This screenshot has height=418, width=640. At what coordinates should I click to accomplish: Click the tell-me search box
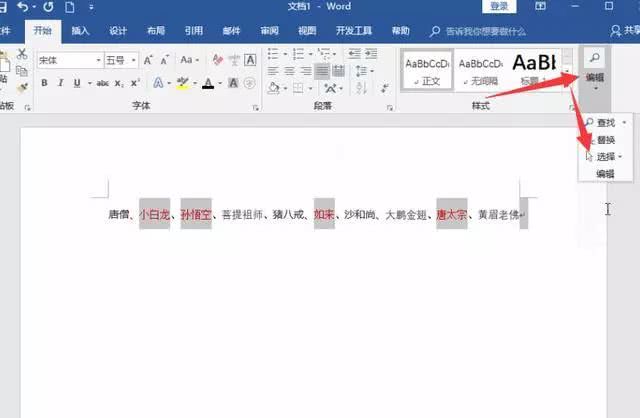(478, 31)
